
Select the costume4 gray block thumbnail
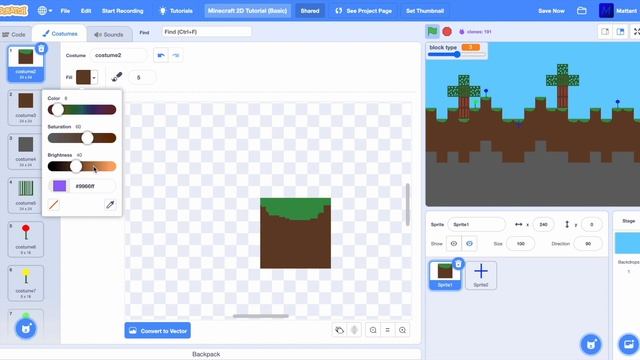click(x=26, y=151)
